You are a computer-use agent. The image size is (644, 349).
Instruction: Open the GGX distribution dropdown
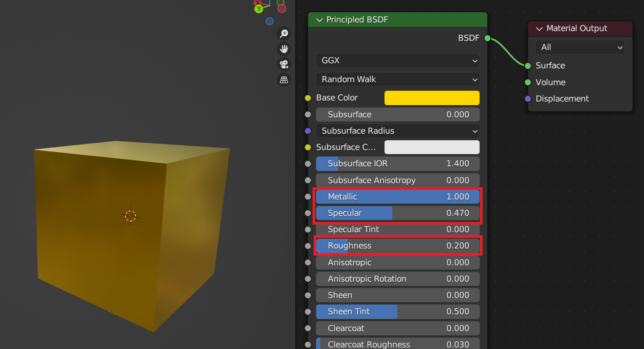[x=397, y=61]
